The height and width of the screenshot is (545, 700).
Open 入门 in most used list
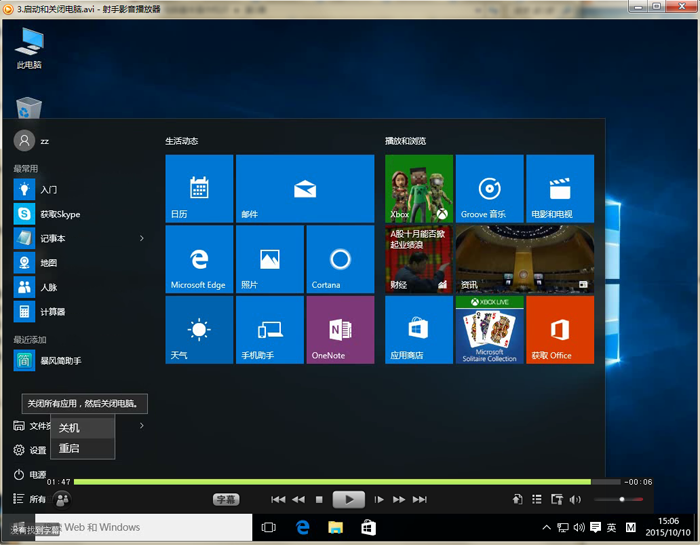(x=79, y=190)
